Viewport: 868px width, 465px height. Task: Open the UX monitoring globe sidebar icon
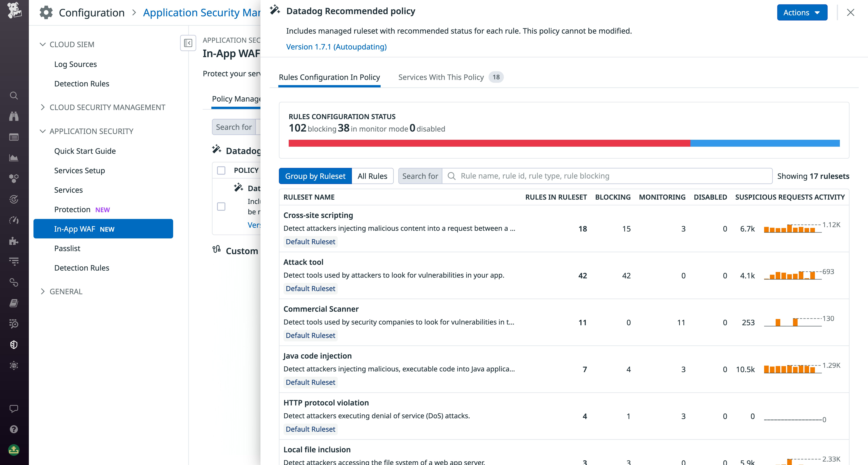14,366
